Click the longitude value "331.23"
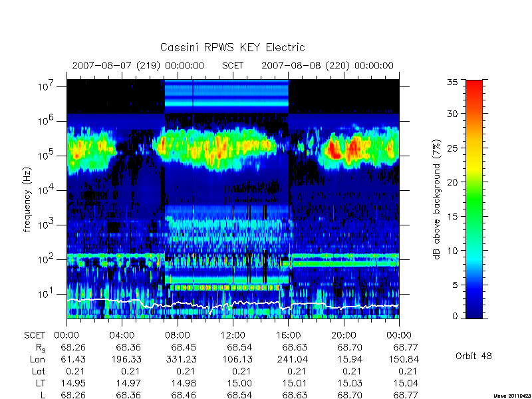Screen dimensions: 532x399 pos(181,359)
